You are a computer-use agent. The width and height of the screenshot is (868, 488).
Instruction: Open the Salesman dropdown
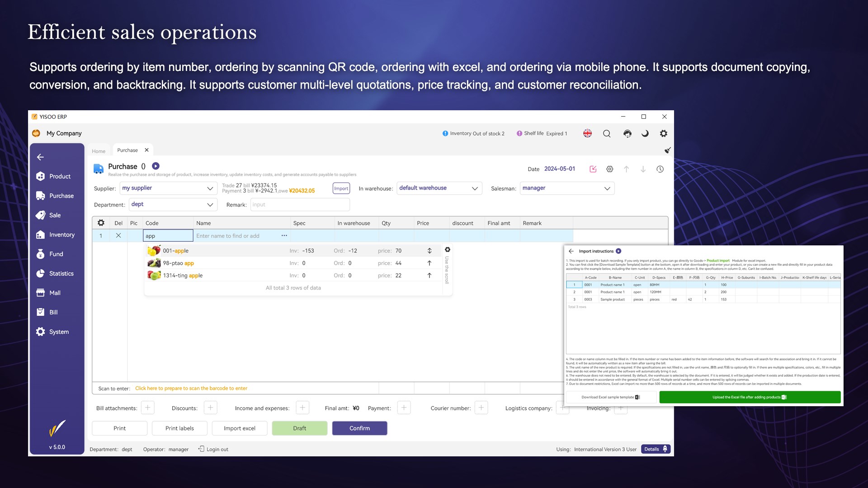566,188
